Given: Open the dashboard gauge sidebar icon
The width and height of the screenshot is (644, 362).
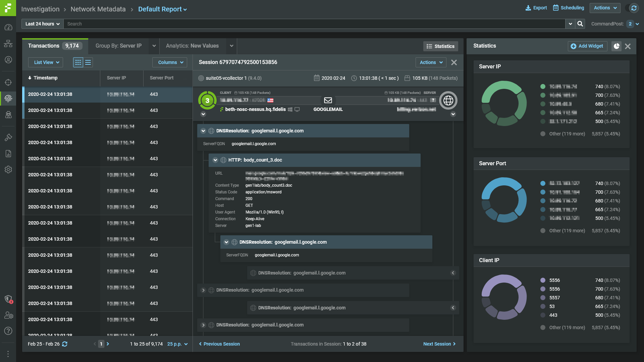Looking at the screenshot, I should (8, 27).
